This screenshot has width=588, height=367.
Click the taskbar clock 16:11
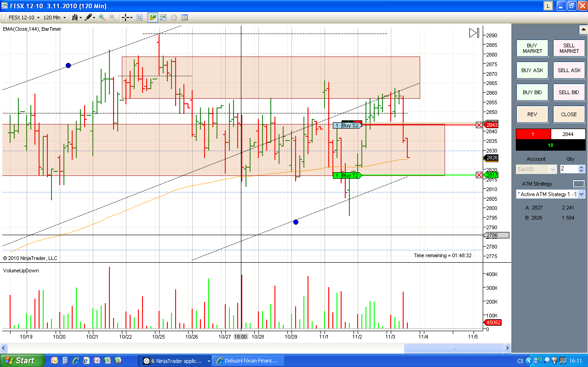[576, 361]
